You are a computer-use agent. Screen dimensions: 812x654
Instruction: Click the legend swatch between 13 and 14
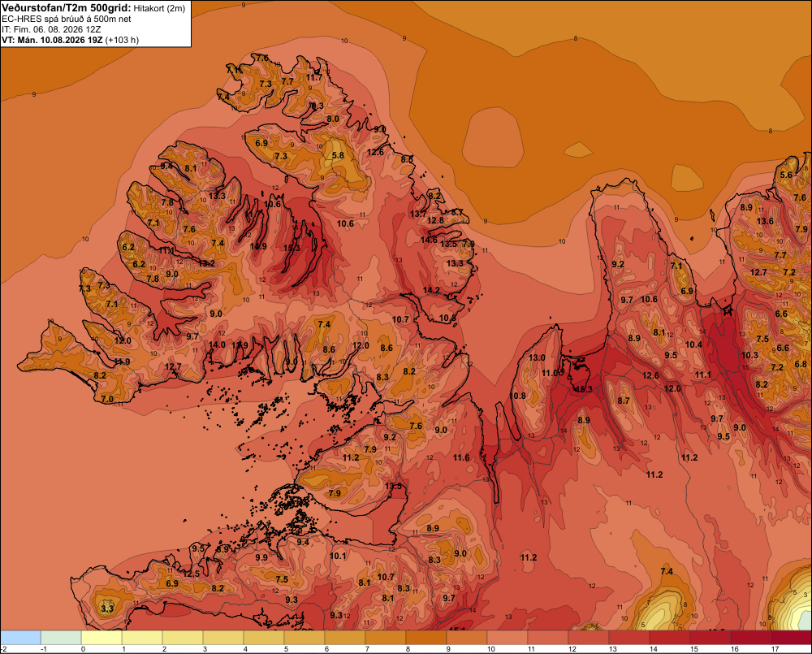(628, 637)
